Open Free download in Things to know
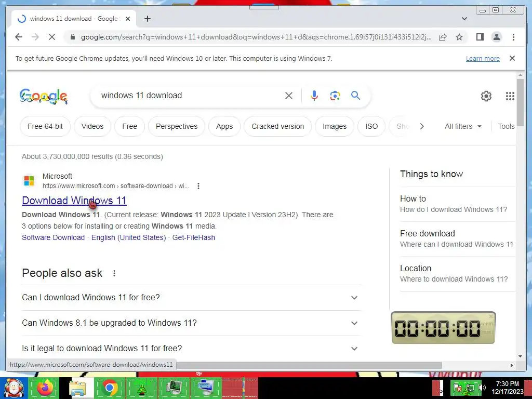The width and height of the screenshot is (532, 399). (457, 239)
